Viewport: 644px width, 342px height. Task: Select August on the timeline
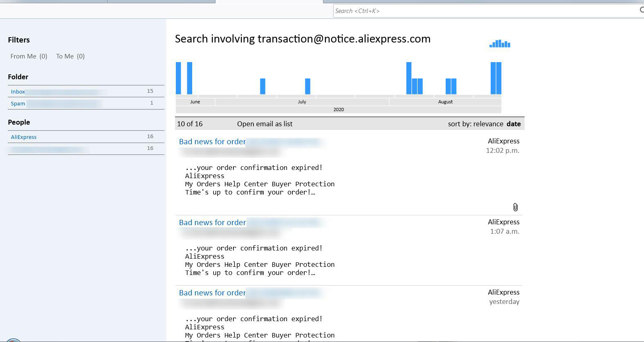pyautogui.click(x=445, y=102)
